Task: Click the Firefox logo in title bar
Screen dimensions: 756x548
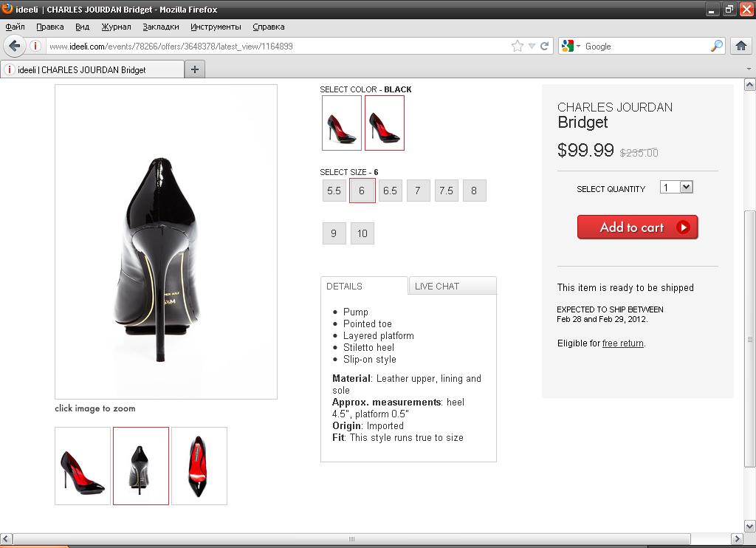Action: coord(7,9)
